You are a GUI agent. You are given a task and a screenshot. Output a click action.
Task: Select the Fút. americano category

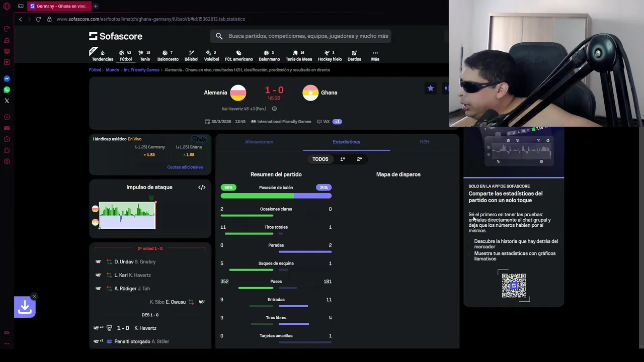tap(239, 56)
